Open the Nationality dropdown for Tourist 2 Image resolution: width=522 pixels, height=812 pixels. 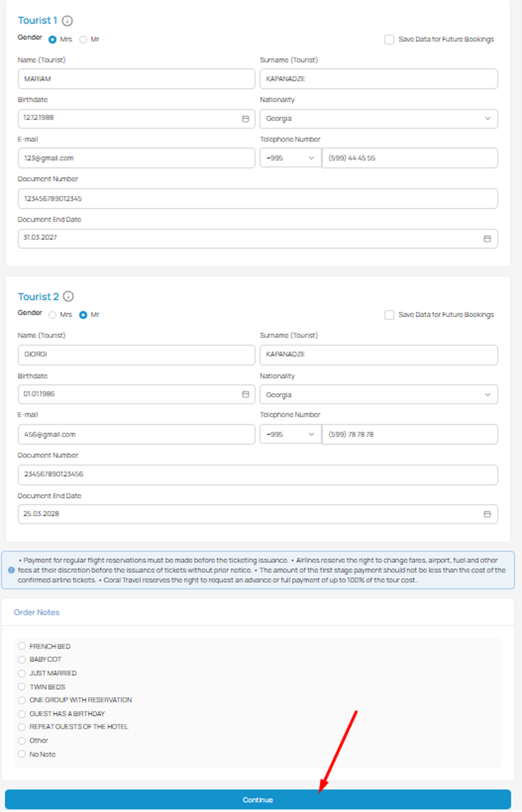point(489,394)
